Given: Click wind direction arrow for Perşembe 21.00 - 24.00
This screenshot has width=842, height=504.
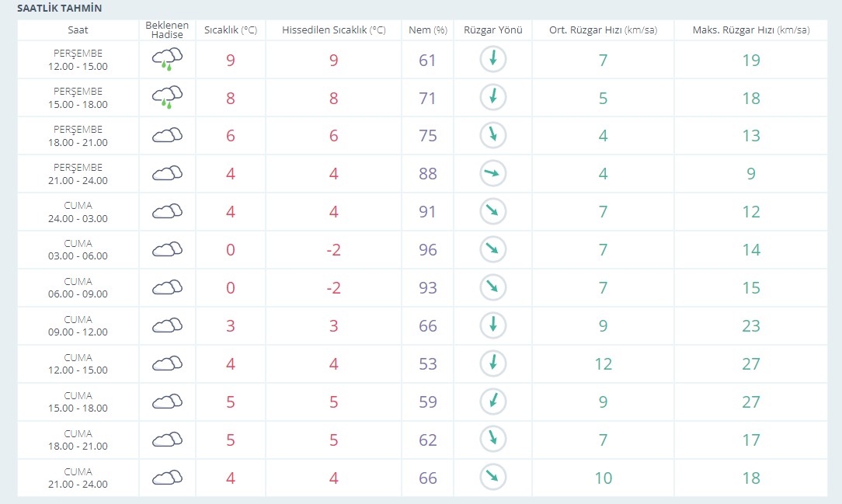Looking at the screenshot, I should click(x=492, y=174).
